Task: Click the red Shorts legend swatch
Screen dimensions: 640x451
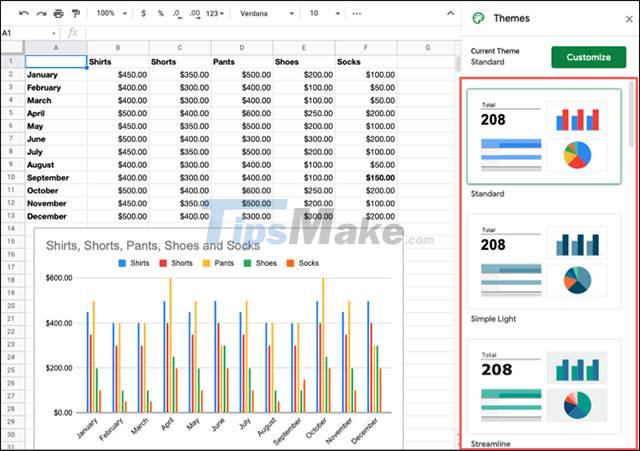Action: 163,263
